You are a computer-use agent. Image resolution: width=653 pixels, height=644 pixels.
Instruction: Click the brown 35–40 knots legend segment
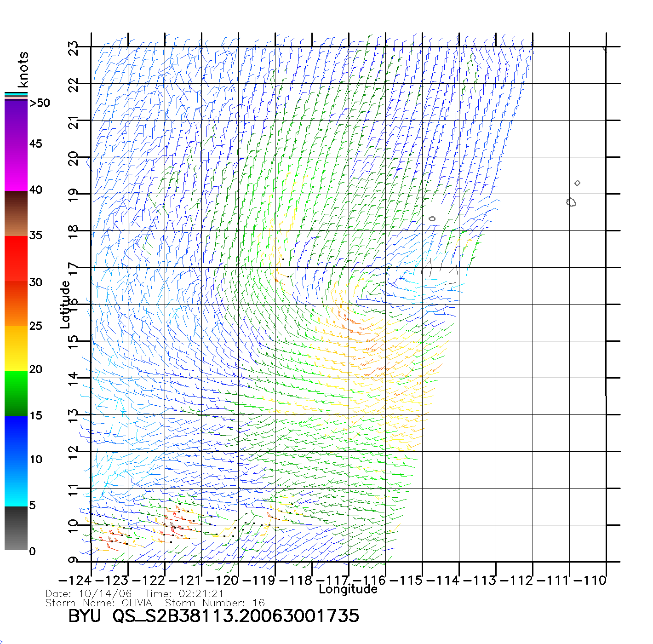[16, 213]
